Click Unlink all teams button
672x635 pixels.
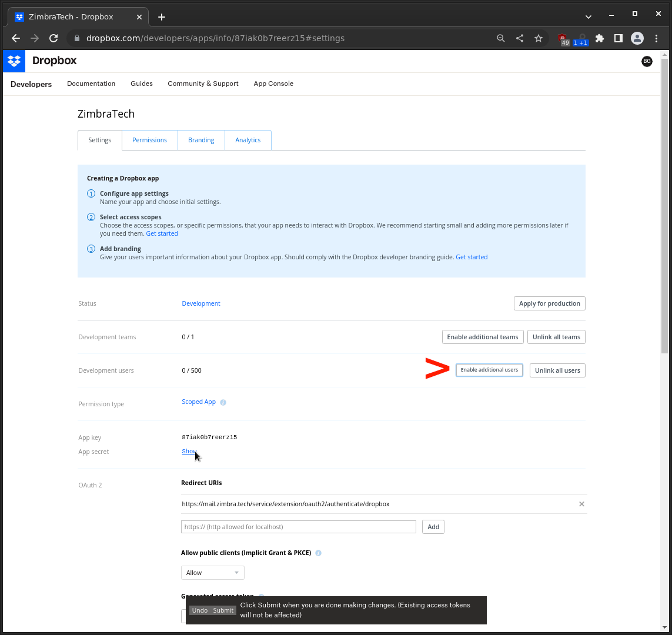(x=556, y=337)
